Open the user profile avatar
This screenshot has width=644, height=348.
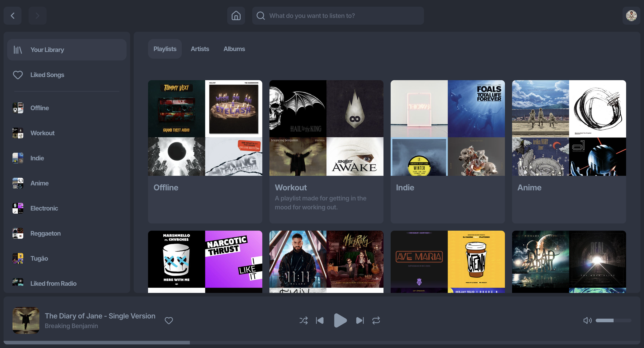pos(631,16)
